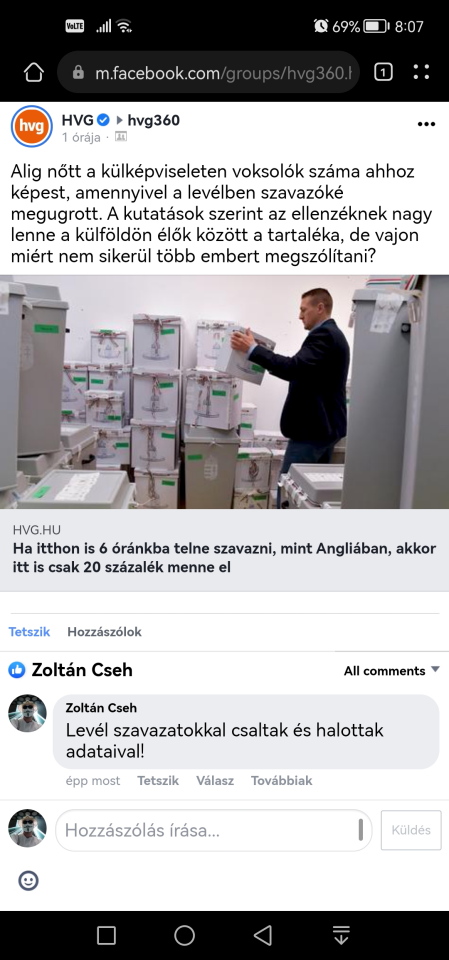
Task: Hide the keyboard with the down-arrow nav icon
Action: tap(341, 935)
